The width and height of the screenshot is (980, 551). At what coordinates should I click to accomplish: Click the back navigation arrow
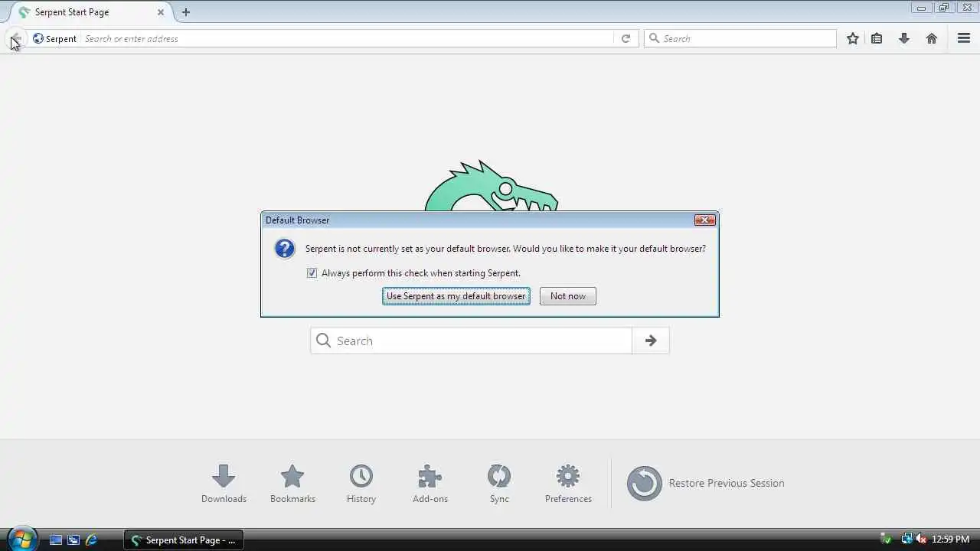(15, 38)
